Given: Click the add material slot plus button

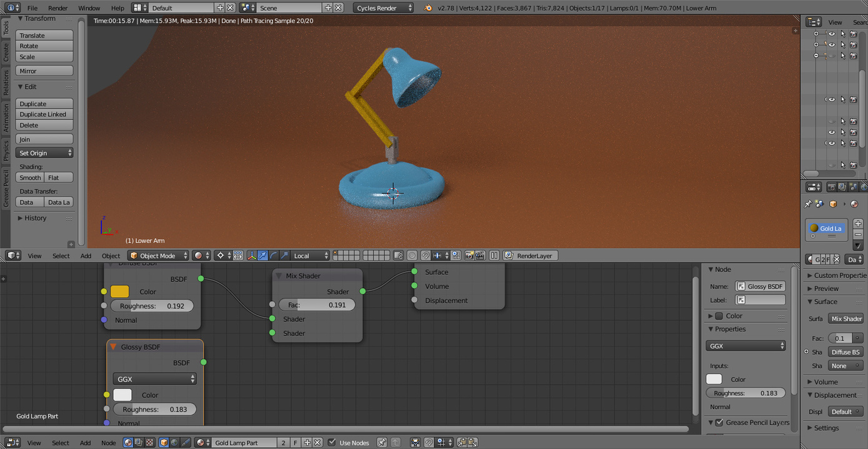Looking at the screenshot, I should click(858, 224).
